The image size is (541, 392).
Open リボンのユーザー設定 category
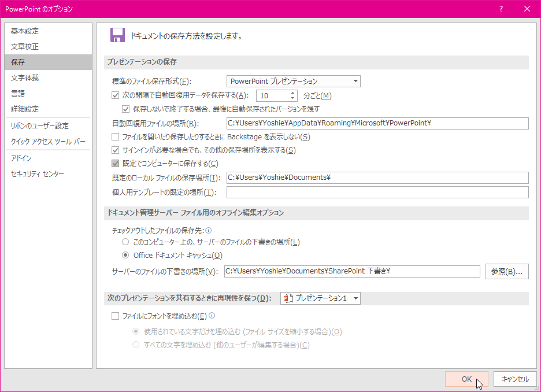49,125
